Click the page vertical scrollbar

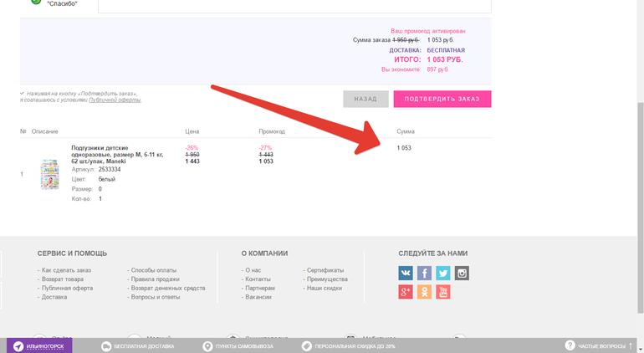pos(640,125)
